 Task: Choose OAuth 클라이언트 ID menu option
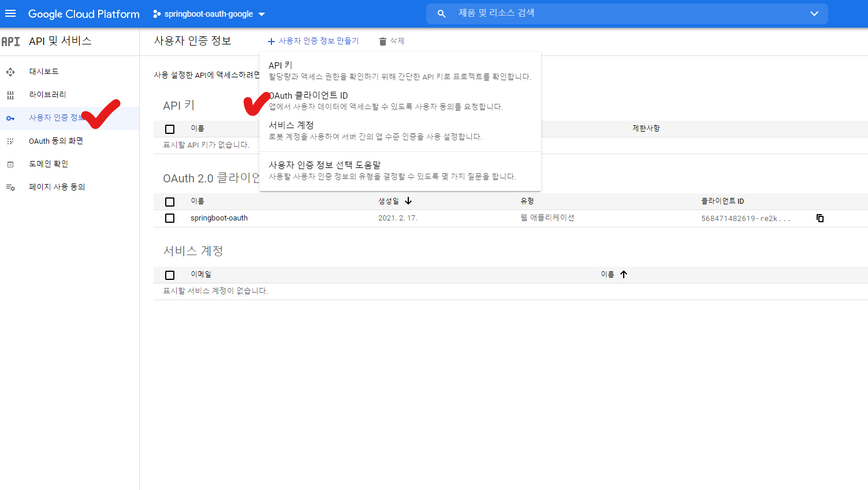coord(400,100)
